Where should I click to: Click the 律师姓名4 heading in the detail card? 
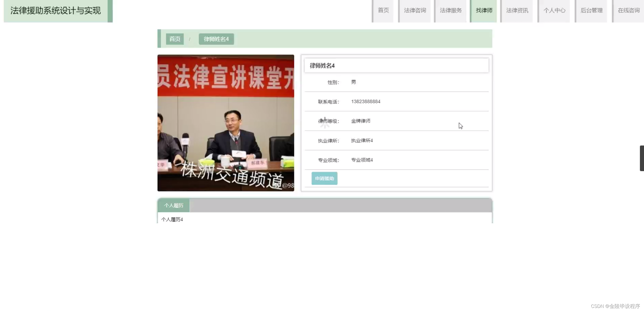pyautogui.click(x=322, y=66)
